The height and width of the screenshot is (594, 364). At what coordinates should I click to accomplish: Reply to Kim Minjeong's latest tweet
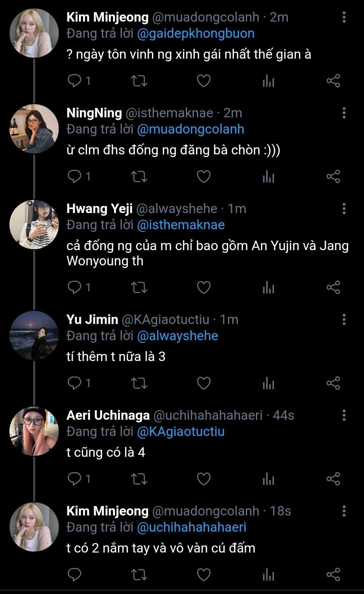point(74,574)
